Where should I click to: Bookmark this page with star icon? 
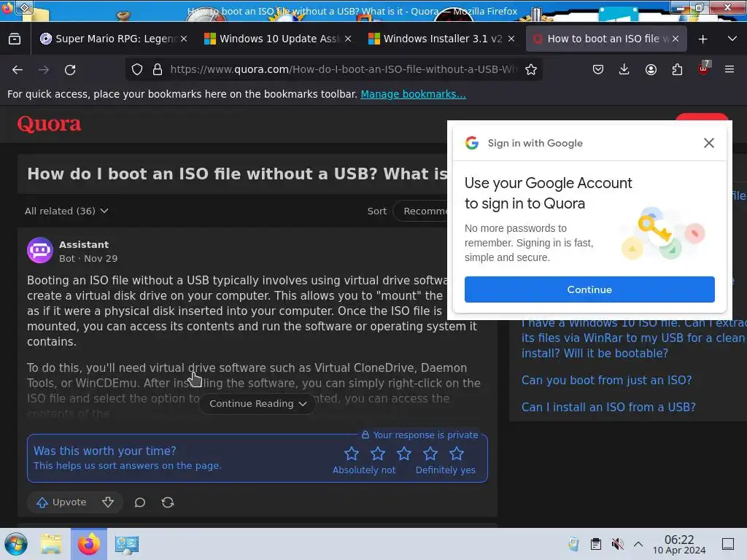(x=531, y=69)
